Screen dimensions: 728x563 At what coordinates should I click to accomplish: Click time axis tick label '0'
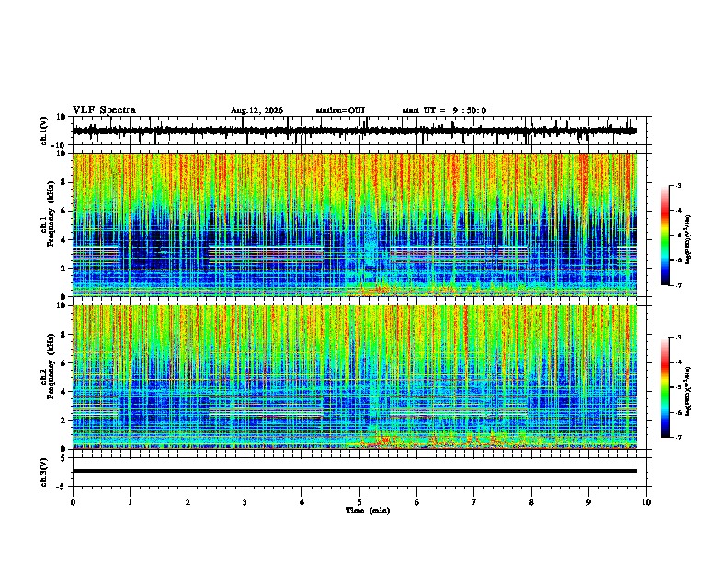point(73,502)
